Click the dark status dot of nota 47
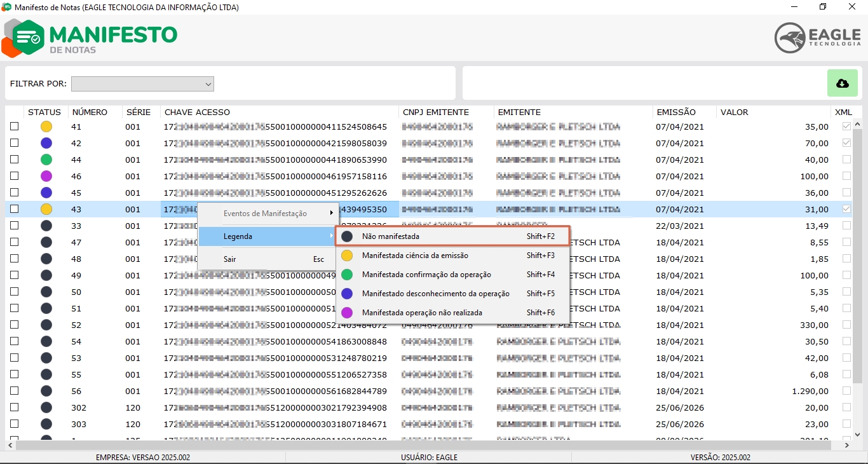Image resolution: width=868 pixels, height=464 pixels. (46, 242)
